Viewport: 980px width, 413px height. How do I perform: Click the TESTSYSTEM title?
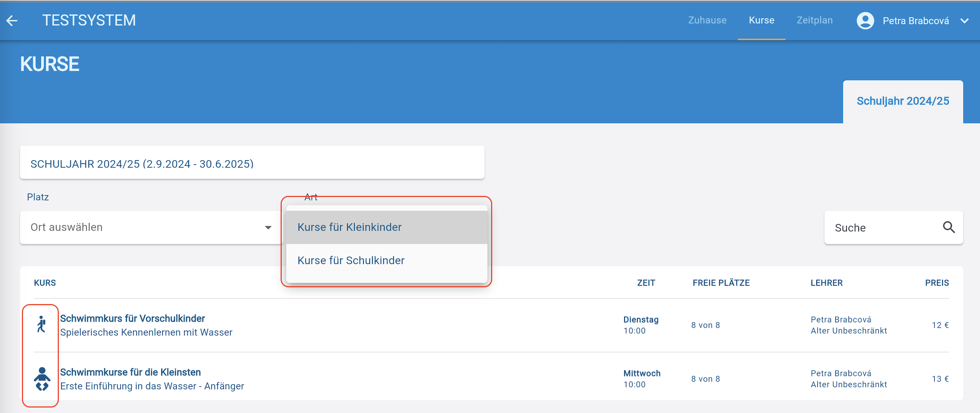click(x=89, y=20)
